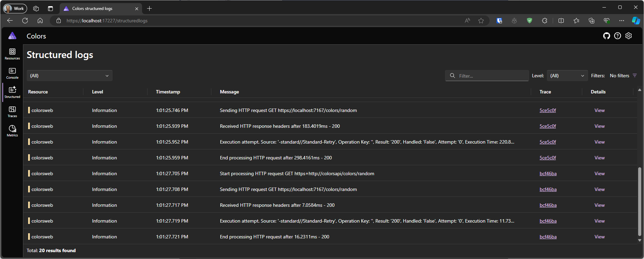Add page to favorites star icon
The image size is (644, 259).
pyautogui.click(x=481, y=21)
